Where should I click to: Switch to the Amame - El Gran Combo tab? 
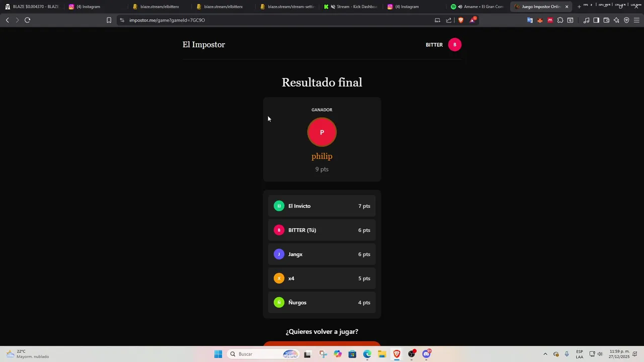click(478, 7)
